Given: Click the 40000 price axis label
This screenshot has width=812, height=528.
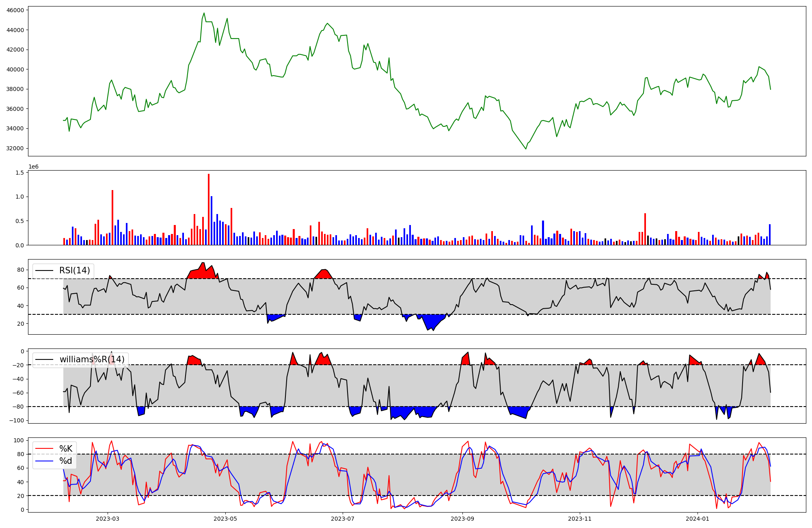Looking at the screenshot, I should pyautogui.click(x=15, y=69).
